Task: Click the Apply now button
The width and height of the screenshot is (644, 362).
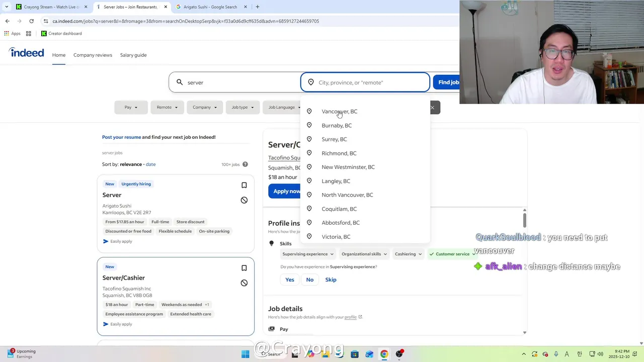Action: pos(285,191)
